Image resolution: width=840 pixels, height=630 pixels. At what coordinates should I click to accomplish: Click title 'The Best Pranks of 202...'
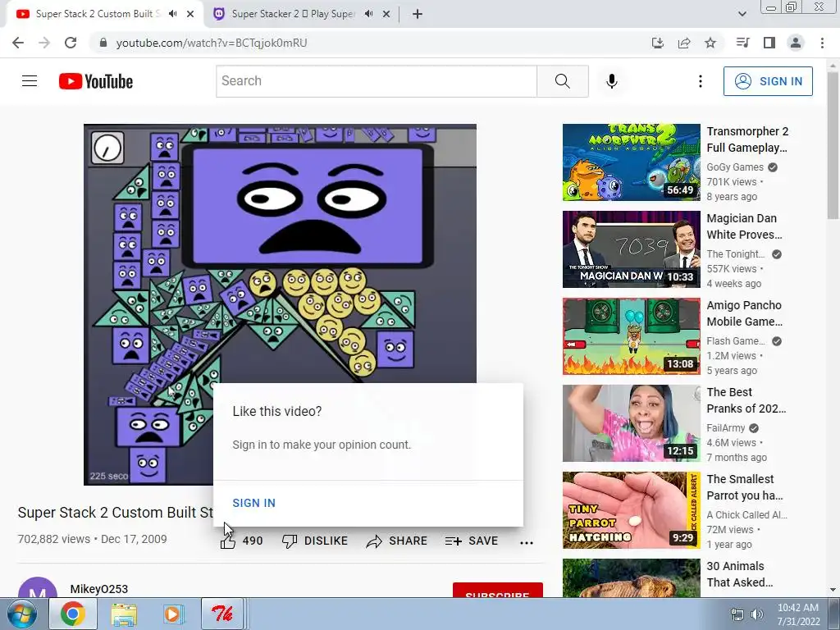coord(746,400)
